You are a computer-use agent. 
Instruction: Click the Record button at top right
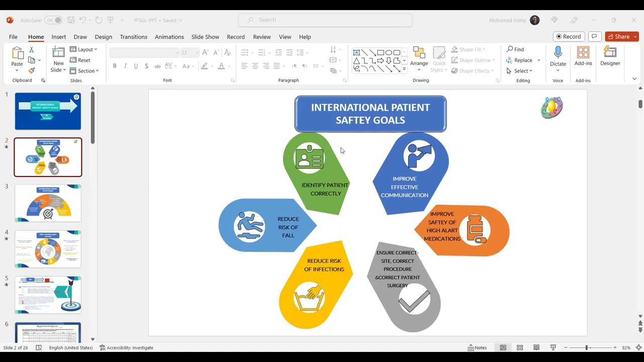[569, 37]
